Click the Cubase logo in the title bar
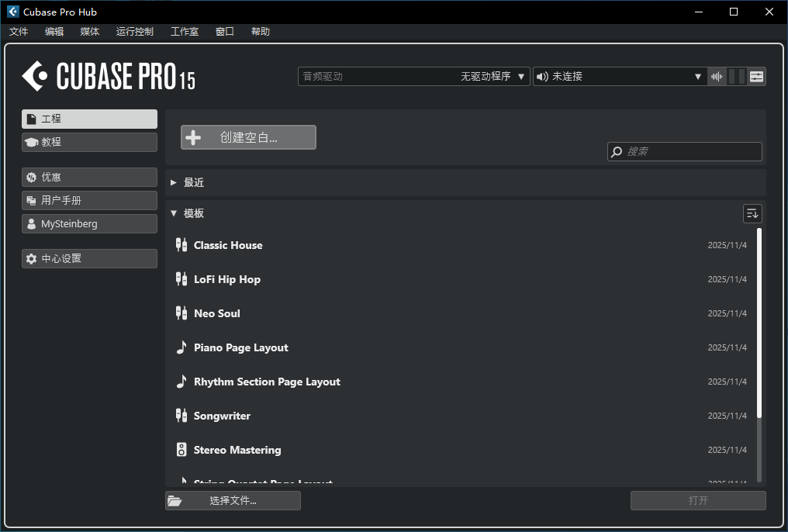Image resolution: width=788 pixels, height=532 pixels. (x=12, y=12)
